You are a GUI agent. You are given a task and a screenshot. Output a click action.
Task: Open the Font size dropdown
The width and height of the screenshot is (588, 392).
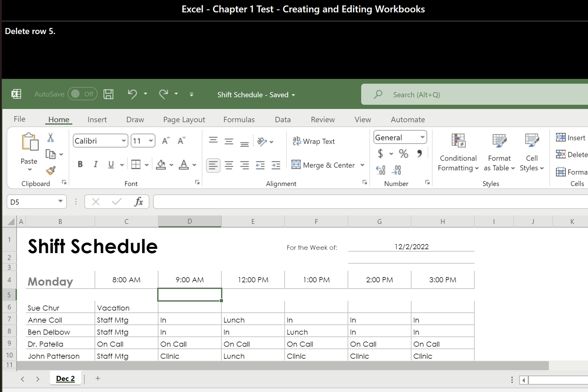pos(151,141)
